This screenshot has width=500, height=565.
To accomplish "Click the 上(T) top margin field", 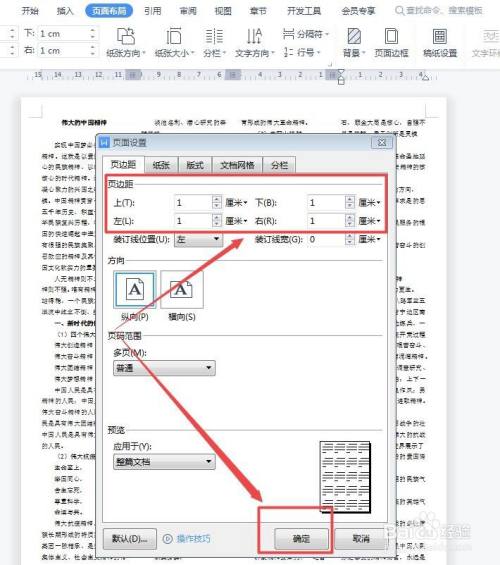I will click(193, 203).
